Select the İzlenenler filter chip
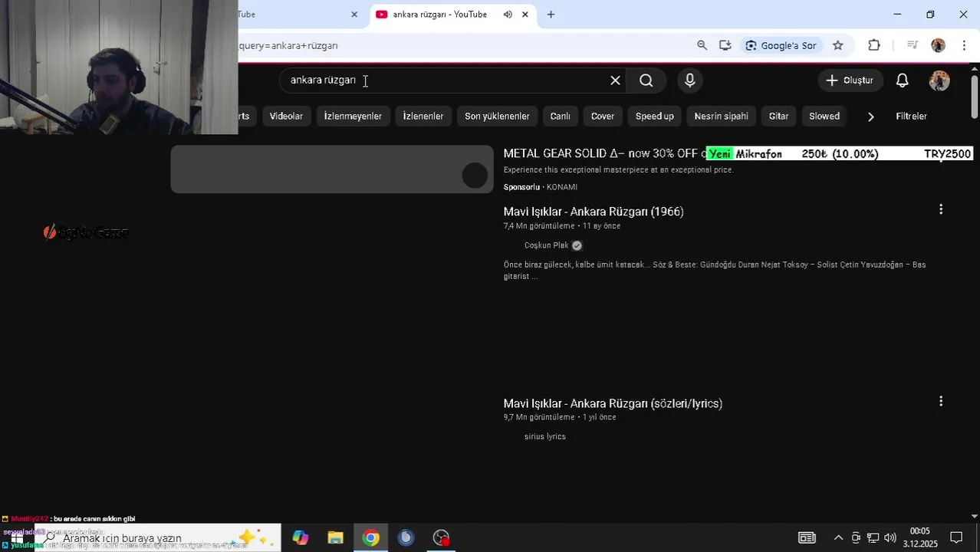Screen dimensions: 980x552 (423, 117)
